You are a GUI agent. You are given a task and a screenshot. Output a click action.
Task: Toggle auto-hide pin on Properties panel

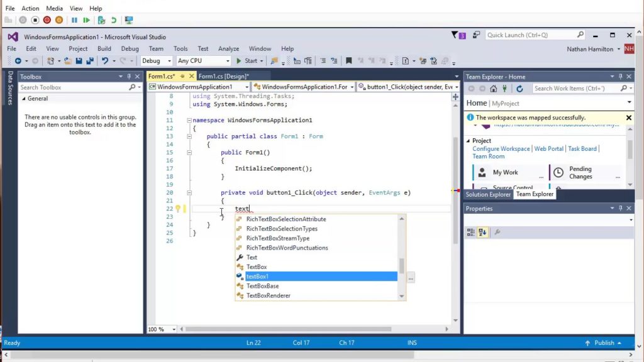coord(621,209)
